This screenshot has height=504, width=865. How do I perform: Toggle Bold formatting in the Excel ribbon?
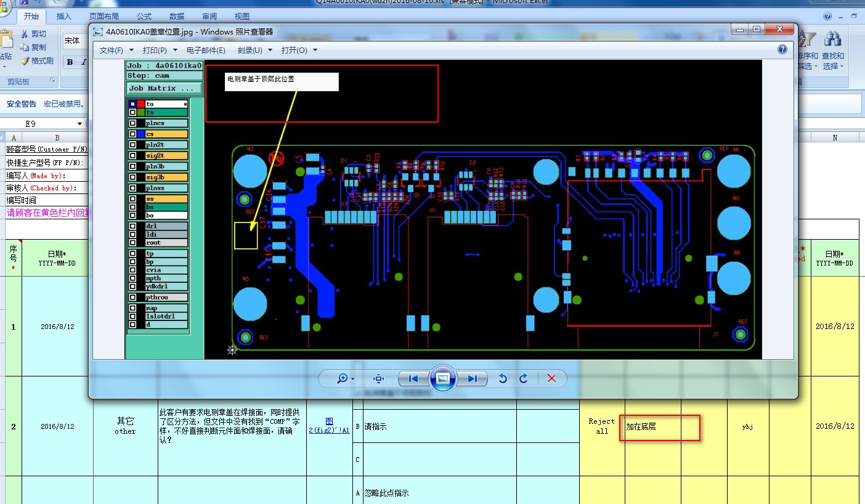[x=70, y=62]
